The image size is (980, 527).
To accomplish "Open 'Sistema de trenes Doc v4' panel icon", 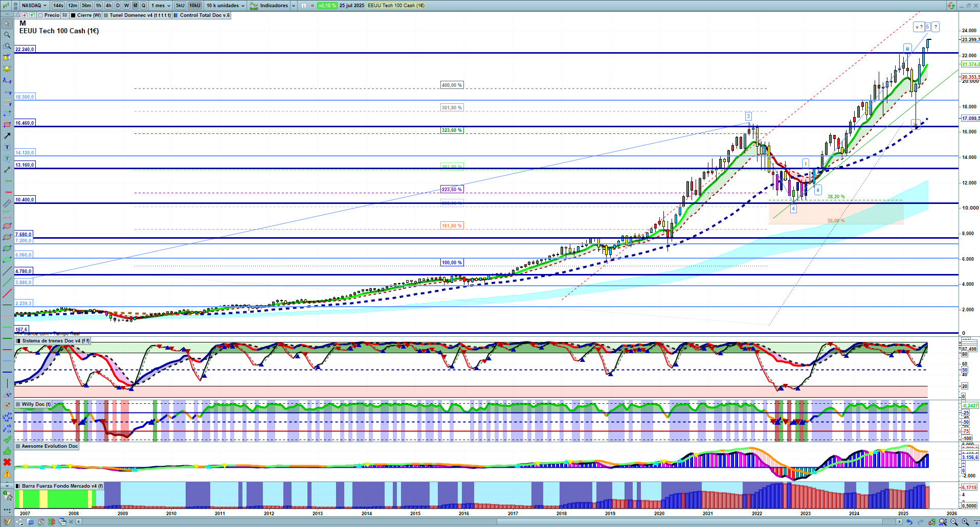I will tap(18, 341).
